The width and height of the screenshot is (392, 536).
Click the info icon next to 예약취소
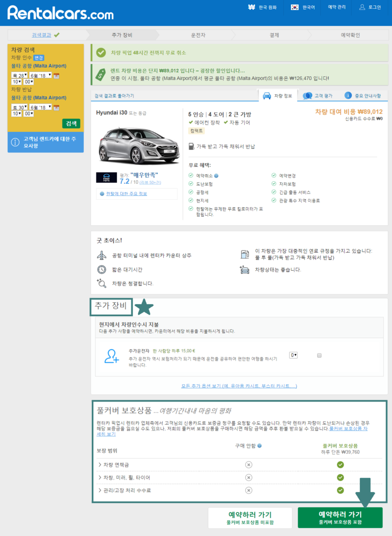216,176
